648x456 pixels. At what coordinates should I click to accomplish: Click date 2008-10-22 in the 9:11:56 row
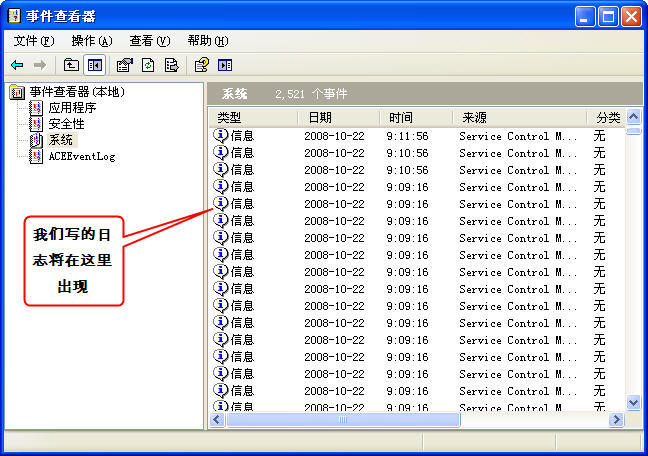tap(334, 136)
